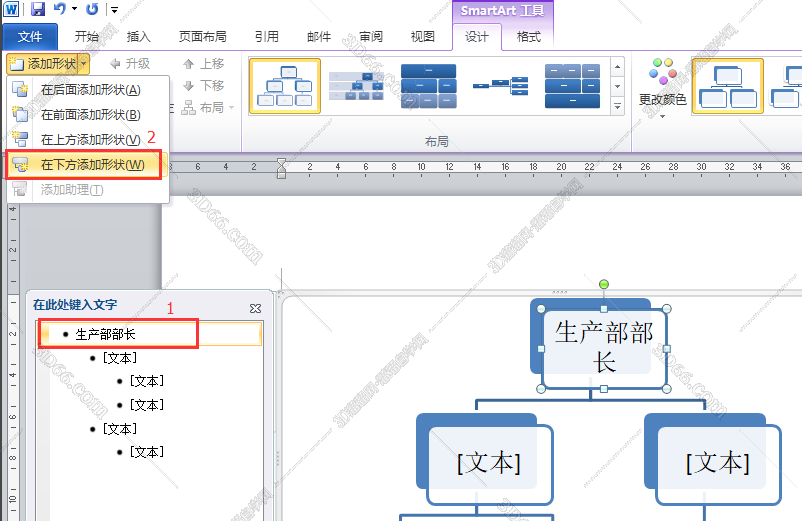Open the undo history dropdown arrow
This screenshot has width=802, height=521.
coord(74,10)
